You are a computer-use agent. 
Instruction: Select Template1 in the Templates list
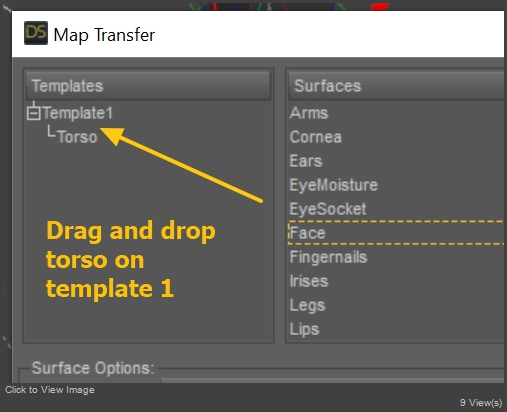[78, 113]
